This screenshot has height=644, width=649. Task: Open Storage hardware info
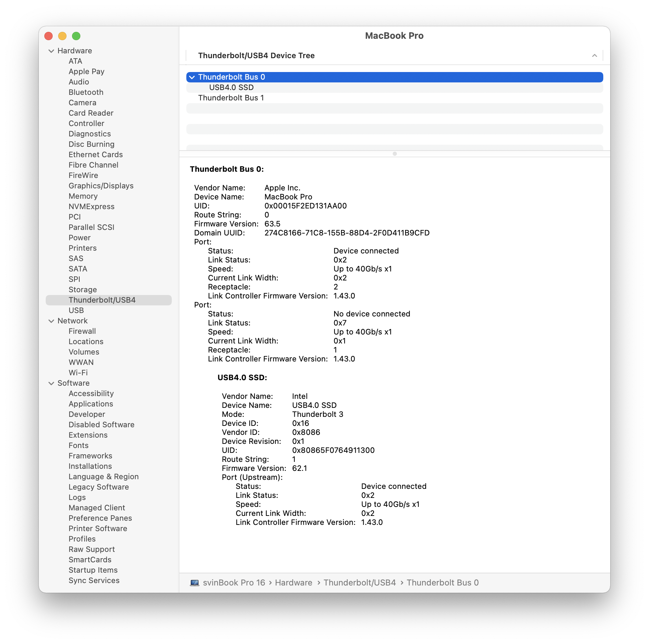(x=82, y=290)
